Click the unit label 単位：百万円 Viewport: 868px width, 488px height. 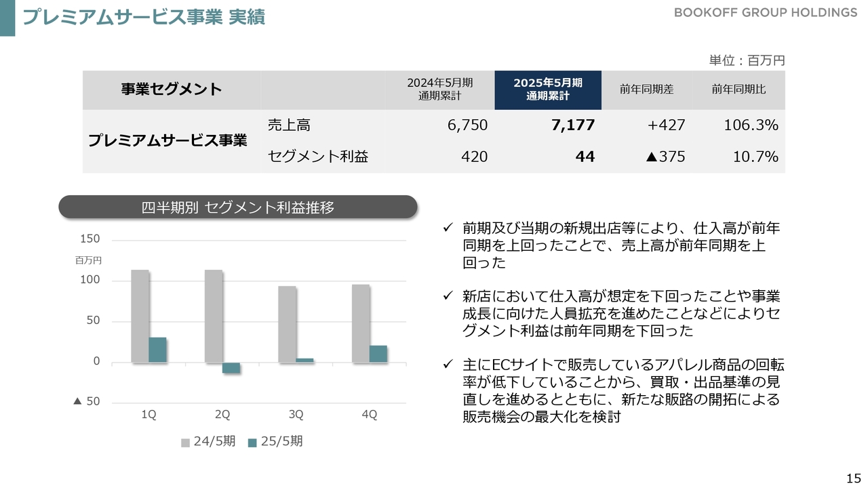pyautogui.click(x=747, y=60)
